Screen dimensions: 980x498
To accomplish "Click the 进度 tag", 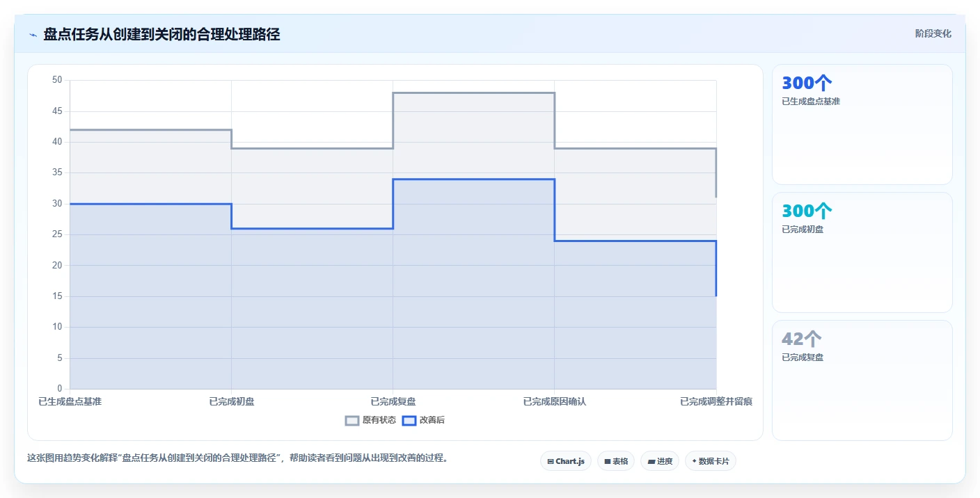I will coord(660,461).
